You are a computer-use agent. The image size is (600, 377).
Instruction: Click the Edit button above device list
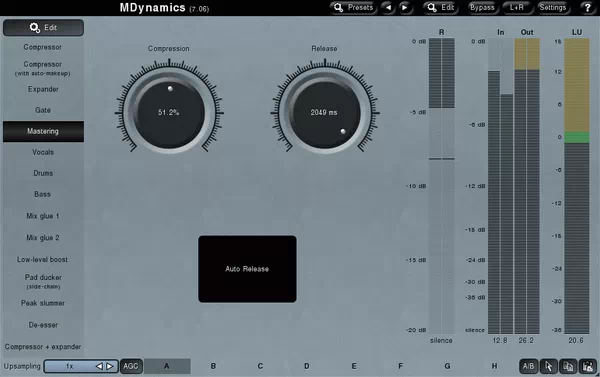(43, 28)
